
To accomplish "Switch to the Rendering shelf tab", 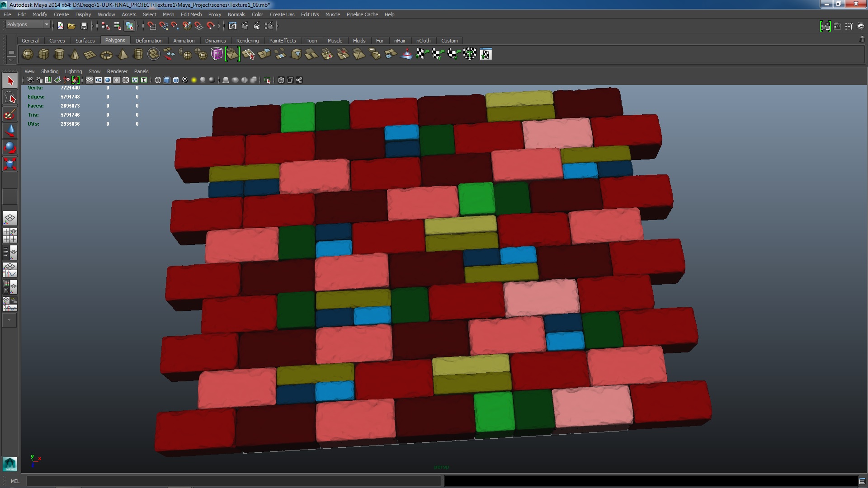I will pyautogui.click(x=247, y=41).
